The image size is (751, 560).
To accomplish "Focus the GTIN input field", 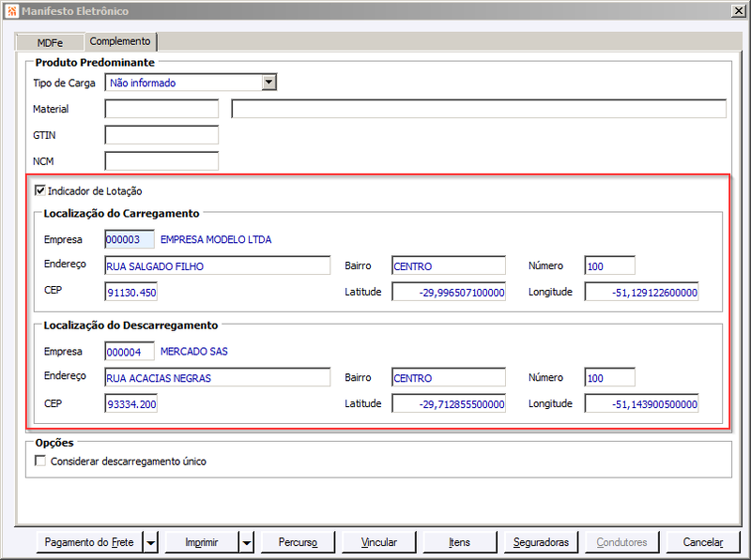I will pos(161,135).
